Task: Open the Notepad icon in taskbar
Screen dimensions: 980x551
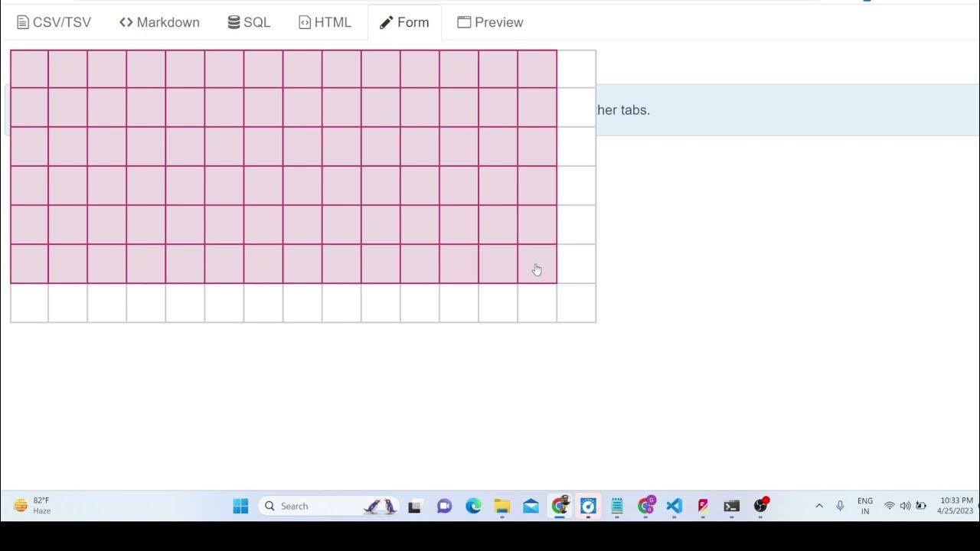Action: point(617,506)
